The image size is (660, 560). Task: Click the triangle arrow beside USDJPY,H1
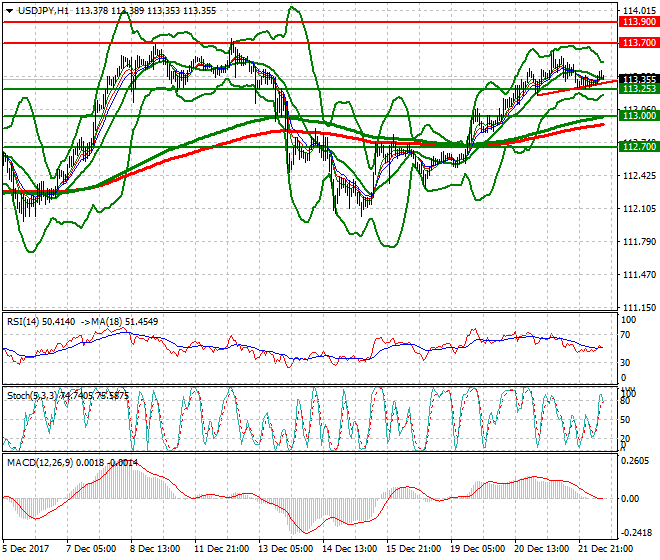tap(9, 10)
